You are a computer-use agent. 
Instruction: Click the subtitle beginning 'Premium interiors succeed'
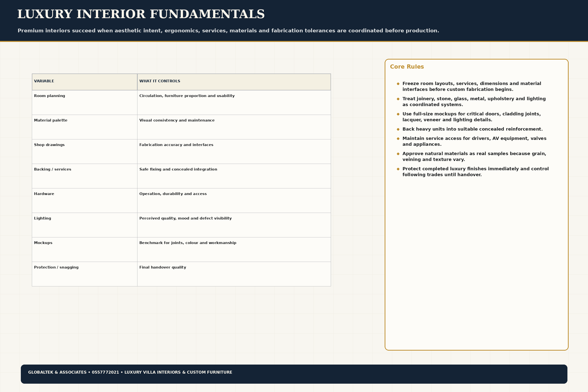[228, 31]
